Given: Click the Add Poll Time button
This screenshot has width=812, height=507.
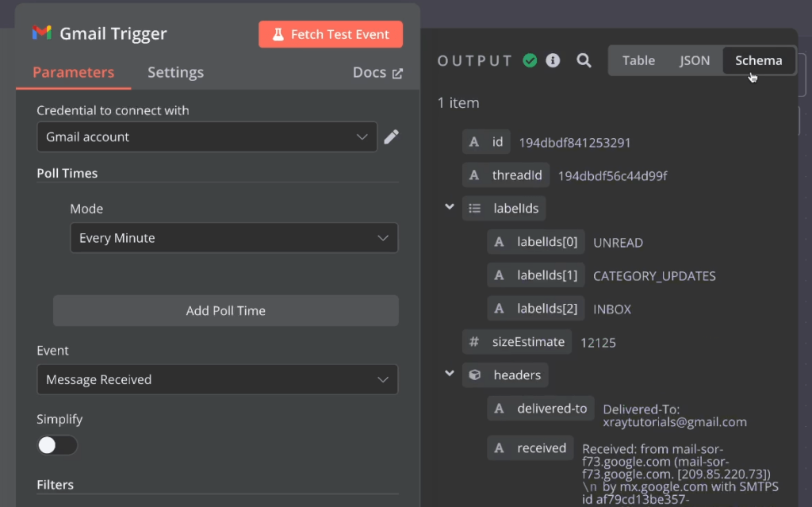Looking at the screenshot, I should tap(225, 310).
